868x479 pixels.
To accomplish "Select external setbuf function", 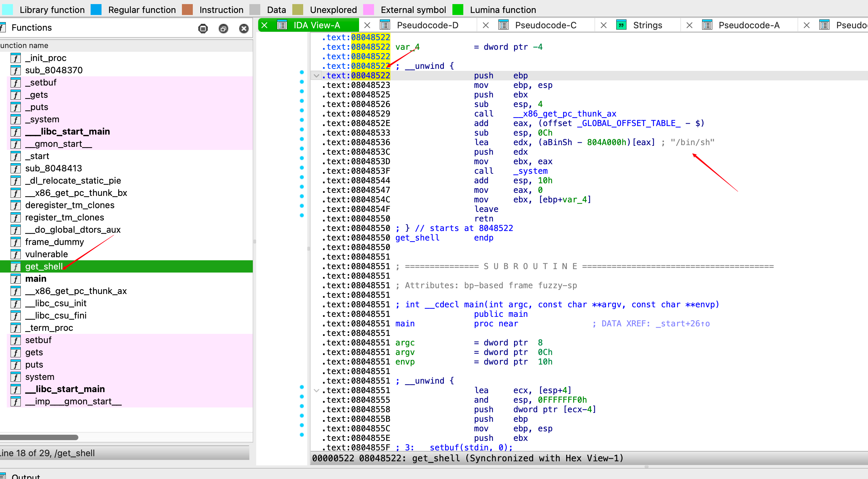I will tap(126, 340).
